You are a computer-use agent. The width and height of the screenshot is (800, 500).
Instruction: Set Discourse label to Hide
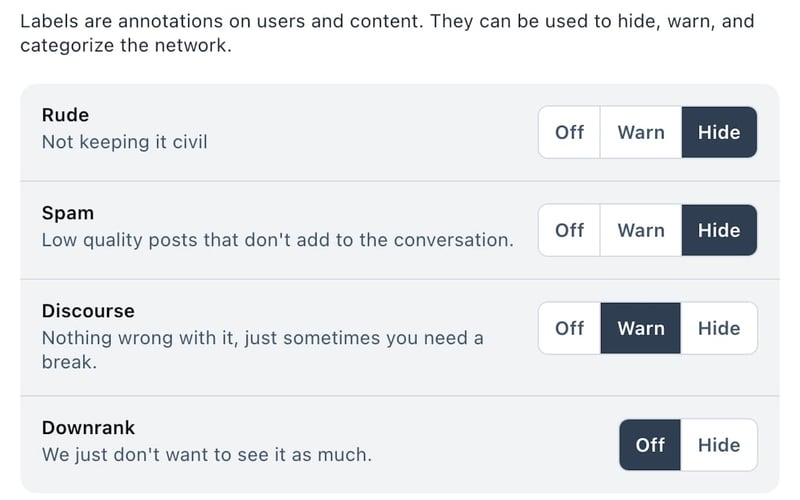[719, 328]
